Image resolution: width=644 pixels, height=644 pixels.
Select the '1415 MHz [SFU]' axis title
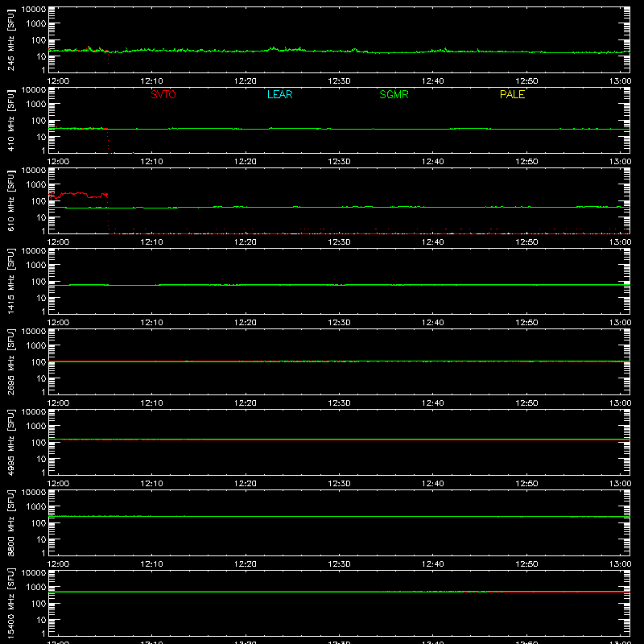tap(11, 281)
